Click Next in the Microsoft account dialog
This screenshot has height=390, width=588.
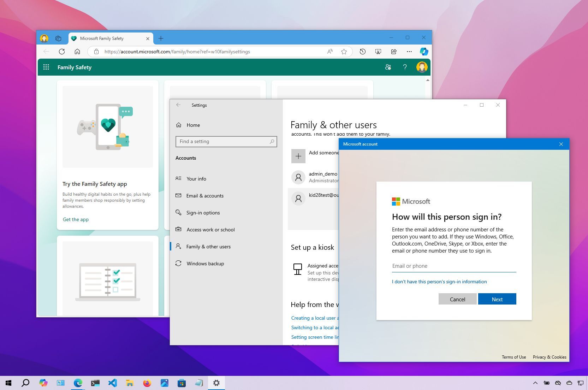tap(497, 299)
